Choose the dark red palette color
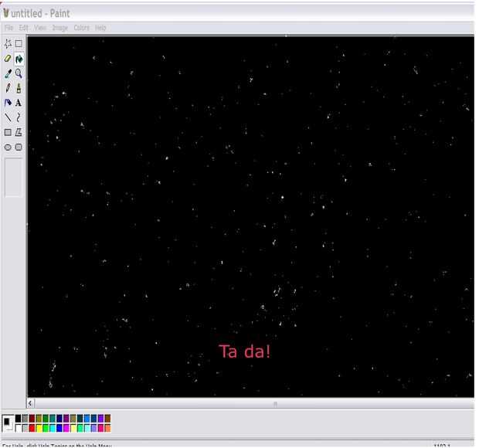 [32, 419]
